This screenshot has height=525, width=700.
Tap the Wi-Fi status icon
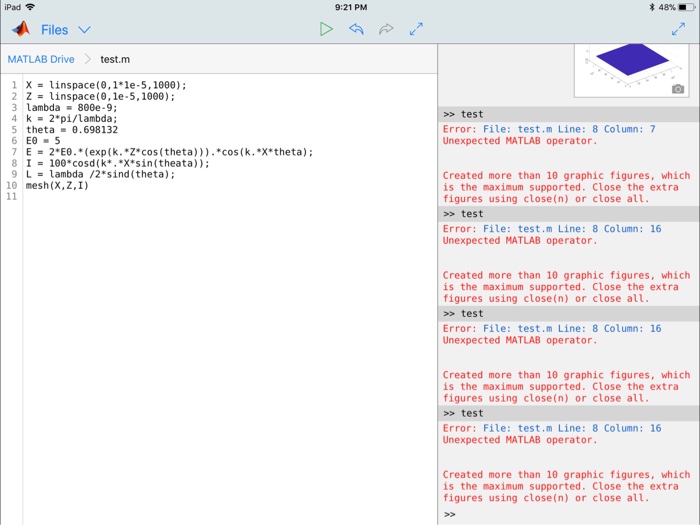tap(30, 7)
